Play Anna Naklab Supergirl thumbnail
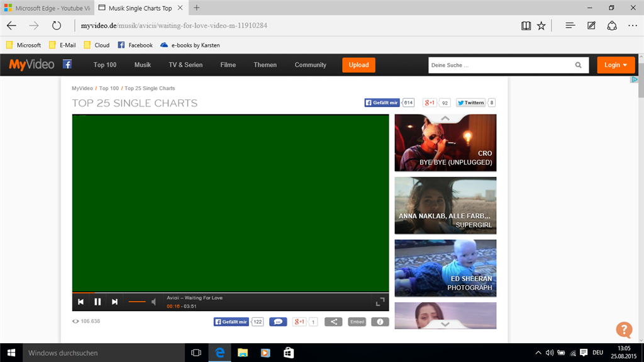 tap(445, 205)
